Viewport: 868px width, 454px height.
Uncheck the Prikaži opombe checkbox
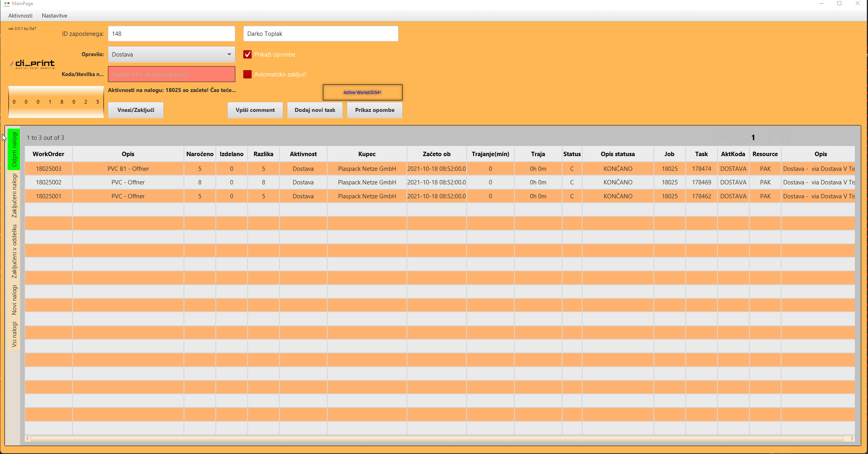(x=247, y=55)
